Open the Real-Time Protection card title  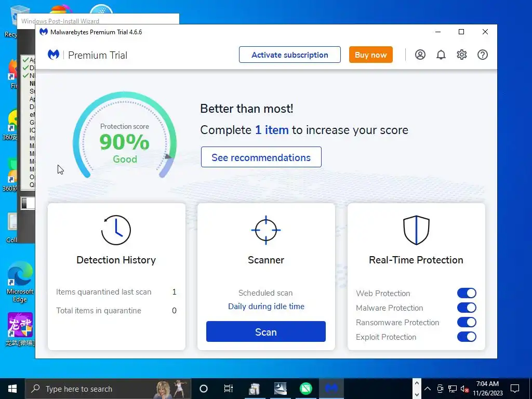[416, 260]
